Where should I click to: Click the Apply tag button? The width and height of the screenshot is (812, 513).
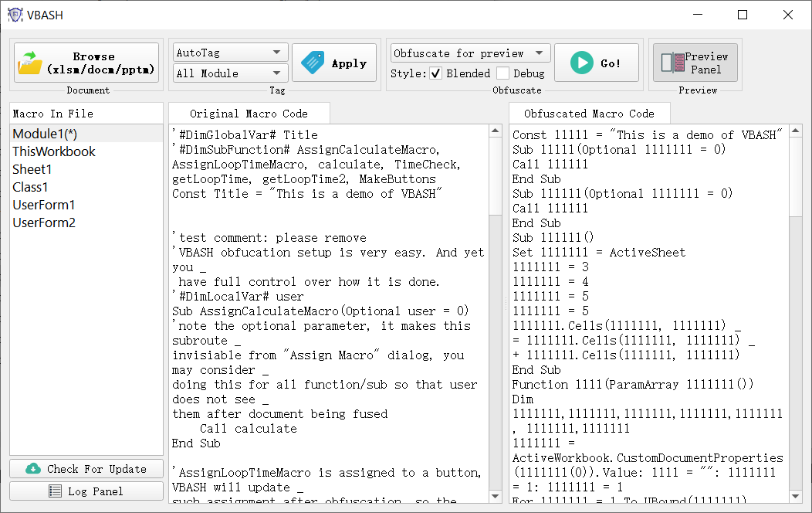(334, 63)
